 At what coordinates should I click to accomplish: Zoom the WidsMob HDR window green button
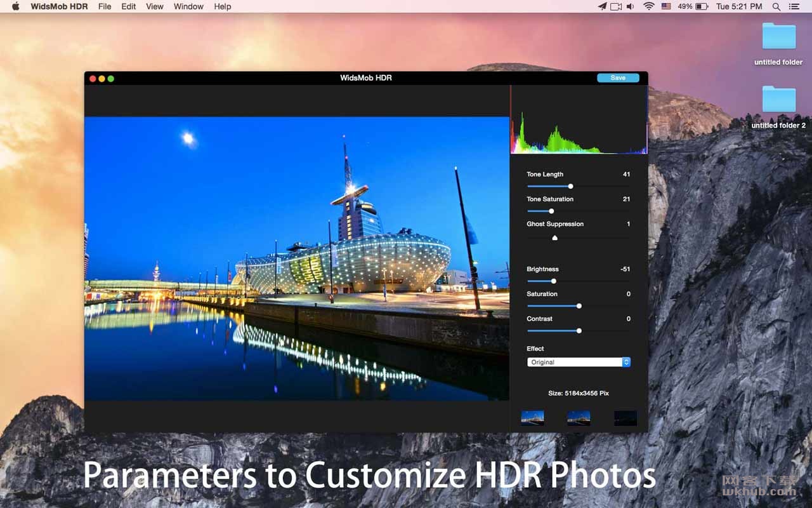point(111,78)
